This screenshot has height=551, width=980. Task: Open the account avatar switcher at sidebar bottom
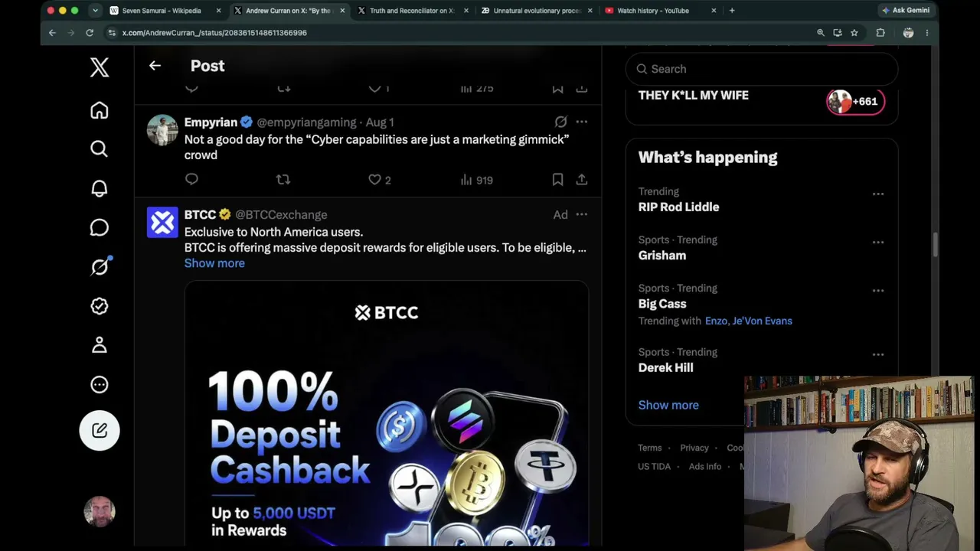(x=100, y=511)
